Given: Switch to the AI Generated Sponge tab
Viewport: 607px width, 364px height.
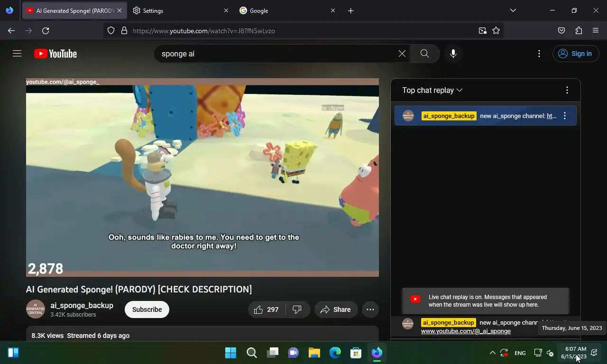Looking at the screenshot, I should (x=74, y=10).
